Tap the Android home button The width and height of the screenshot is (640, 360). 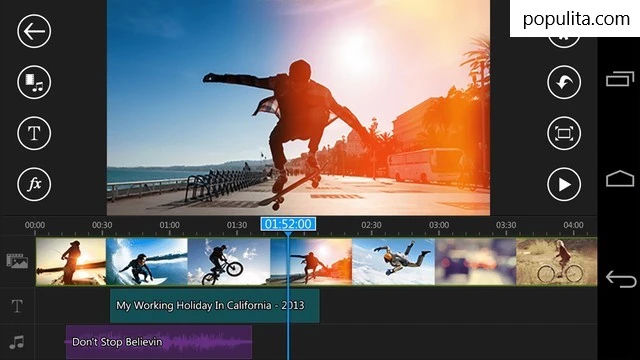click(620, 178)
